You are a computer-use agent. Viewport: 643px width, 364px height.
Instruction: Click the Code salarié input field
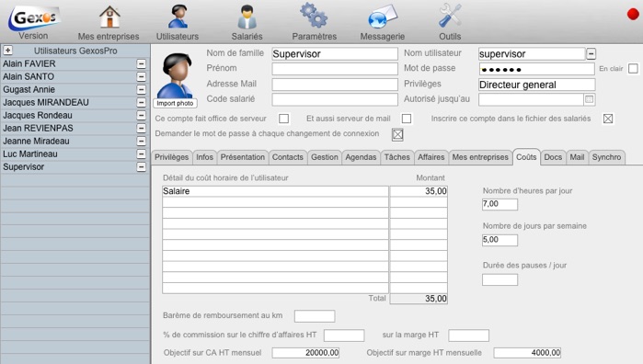pos(335,99)
